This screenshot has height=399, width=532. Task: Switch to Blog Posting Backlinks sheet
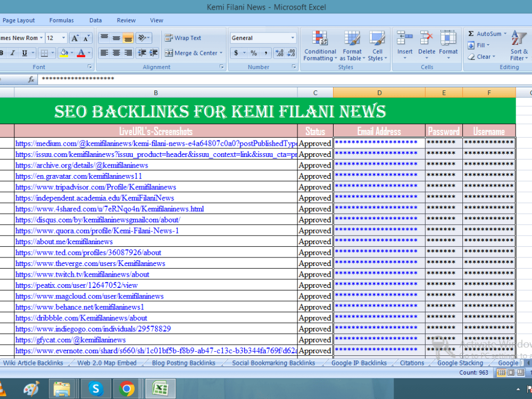(184, 363)
